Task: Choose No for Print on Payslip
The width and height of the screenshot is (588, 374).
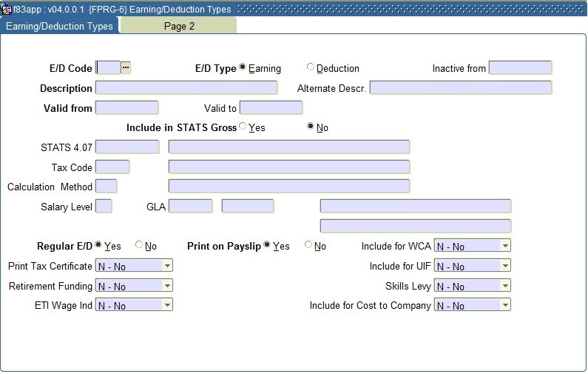Action: click(308, 245)
